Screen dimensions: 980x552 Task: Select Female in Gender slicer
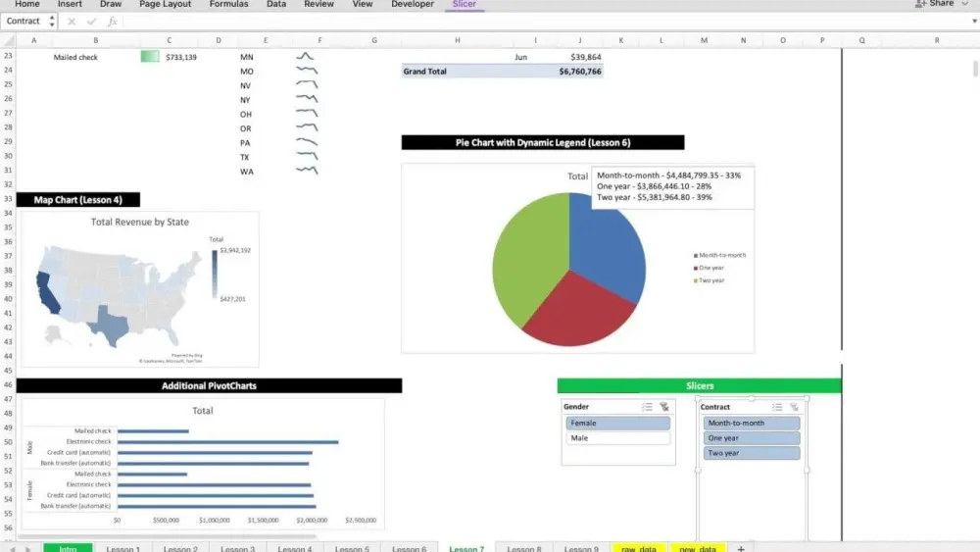[617, 424]
